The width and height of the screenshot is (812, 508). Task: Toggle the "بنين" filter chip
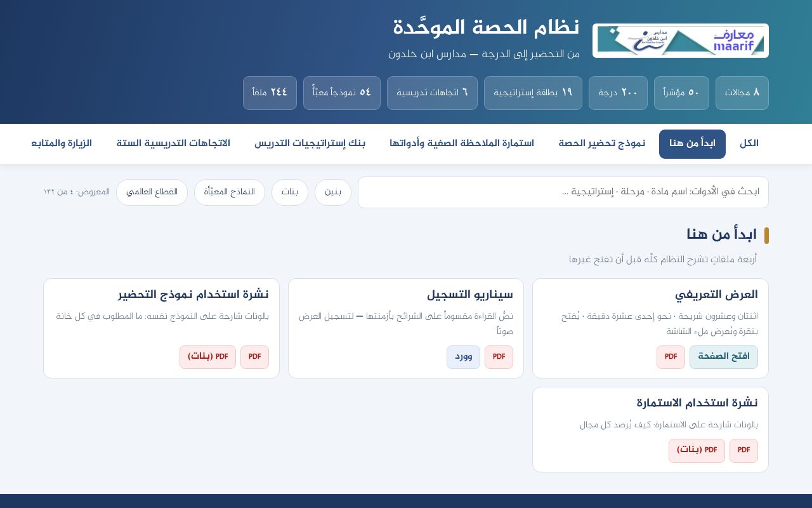(333, 192)
